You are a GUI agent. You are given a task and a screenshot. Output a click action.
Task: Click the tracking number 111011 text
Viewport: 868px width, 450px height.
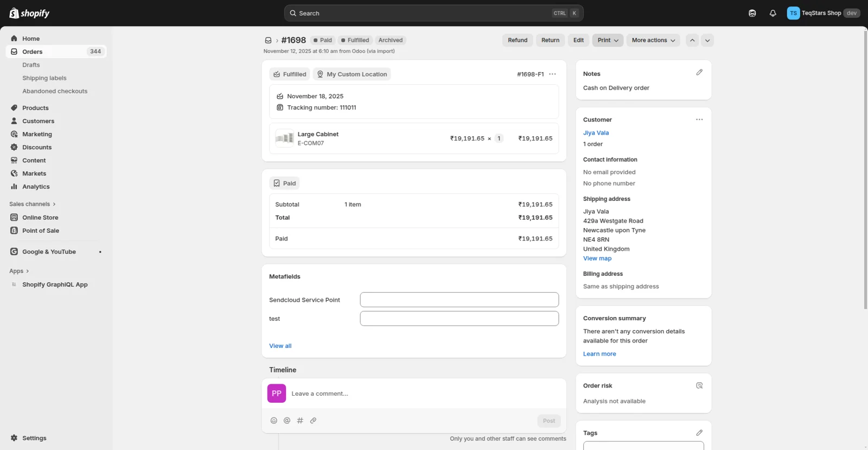(322, 107)
